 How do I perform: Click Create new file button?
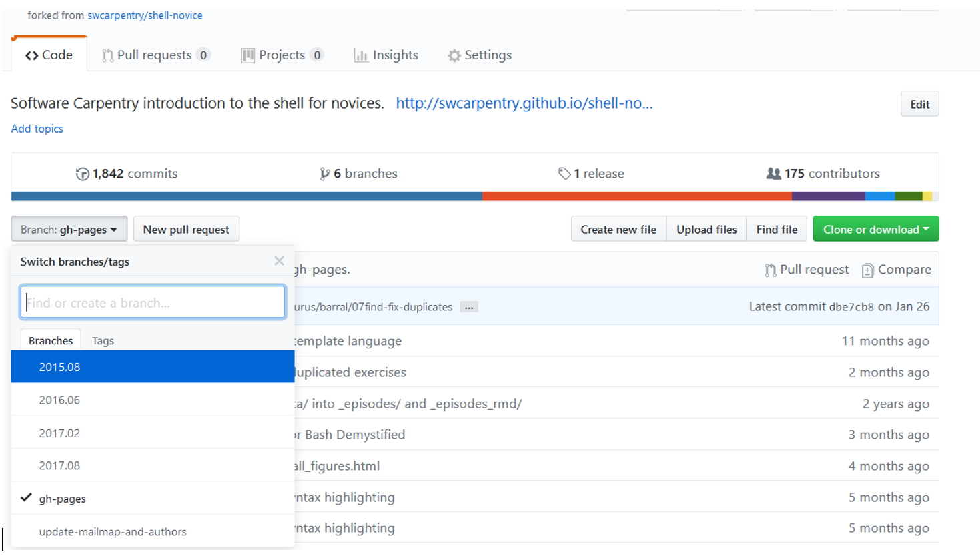coord(618,229)
